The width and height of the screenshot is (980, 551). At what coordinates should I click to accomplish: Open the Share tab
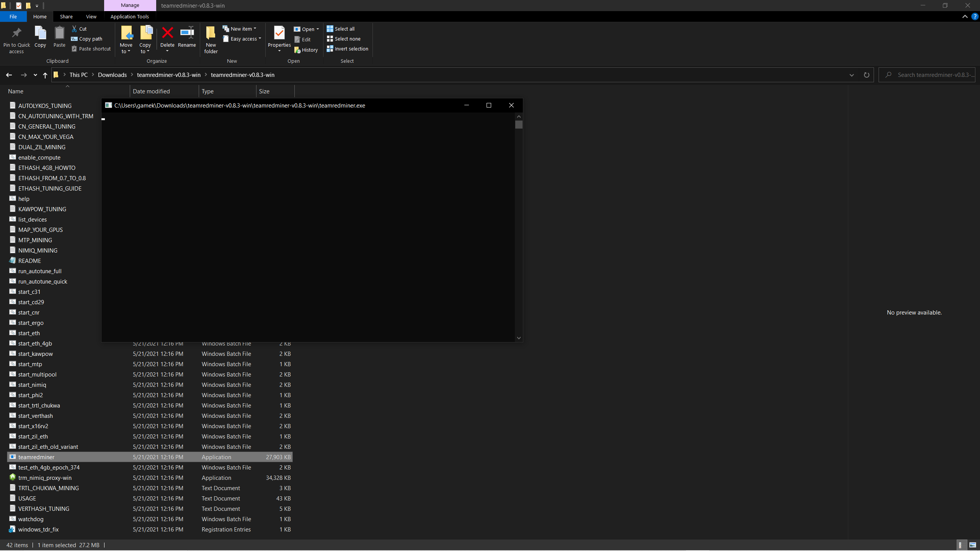click(x=66, y=16)
